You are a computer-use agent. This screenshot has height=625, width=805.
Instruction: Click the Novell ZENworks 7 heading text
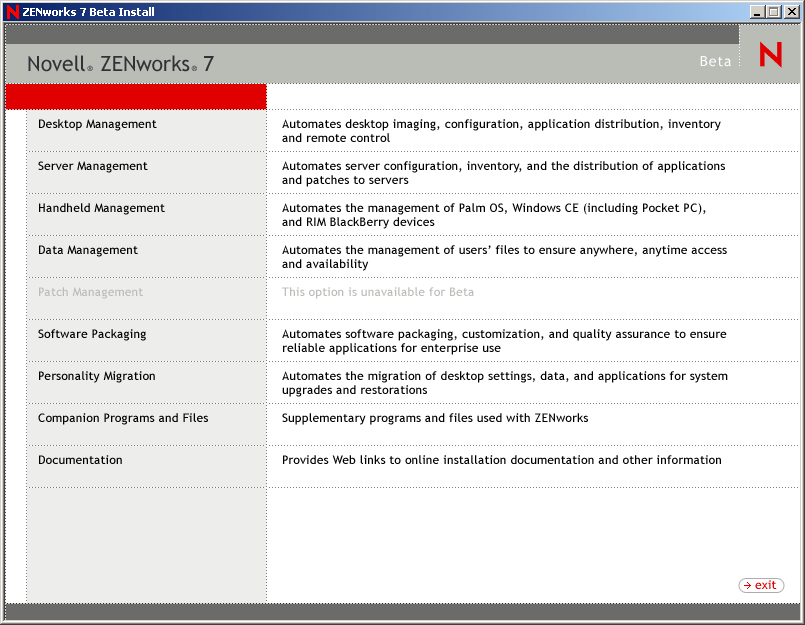click(120, 64)
